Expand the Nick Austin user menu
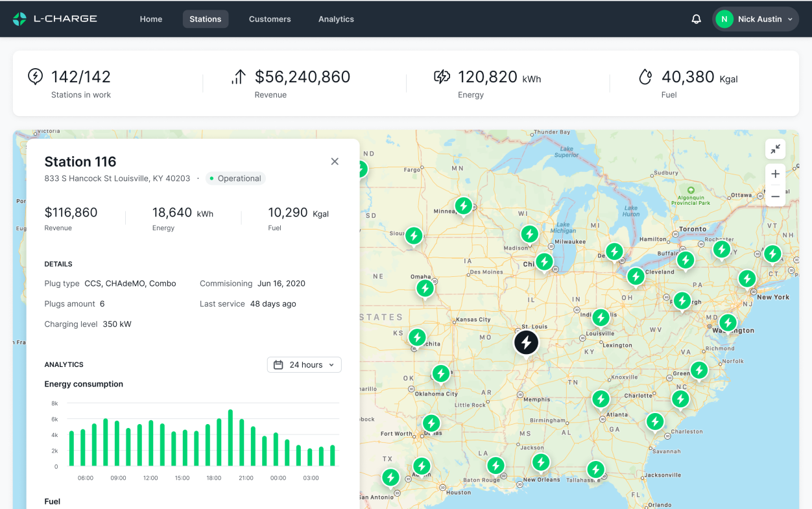The image size is (812, 509). click(x=755, y=19)
